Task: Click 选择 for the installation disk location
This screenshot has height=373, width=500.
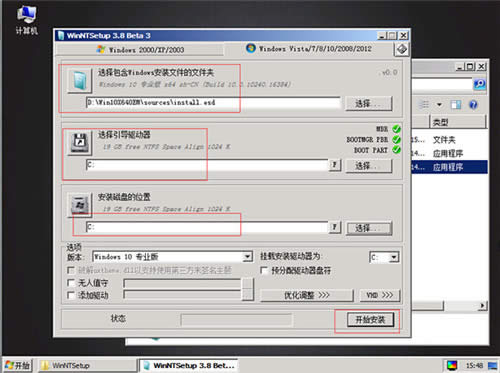Action: click(369, 228)
